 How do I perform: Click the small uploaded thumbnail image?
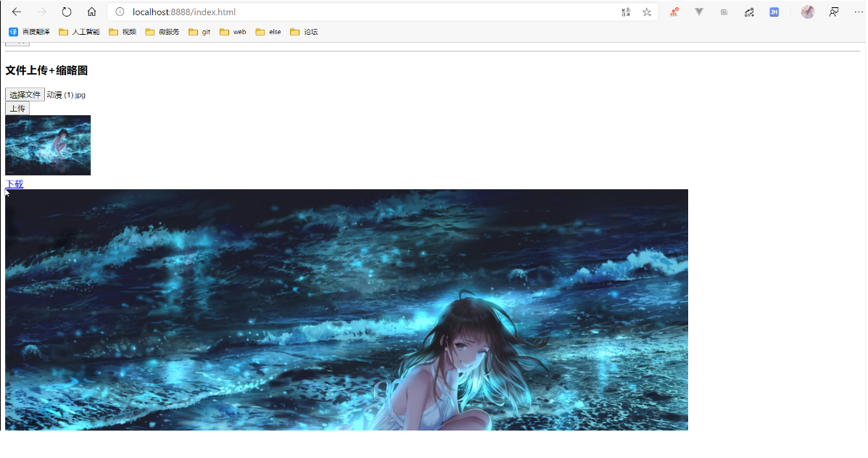tap(48, 145)
